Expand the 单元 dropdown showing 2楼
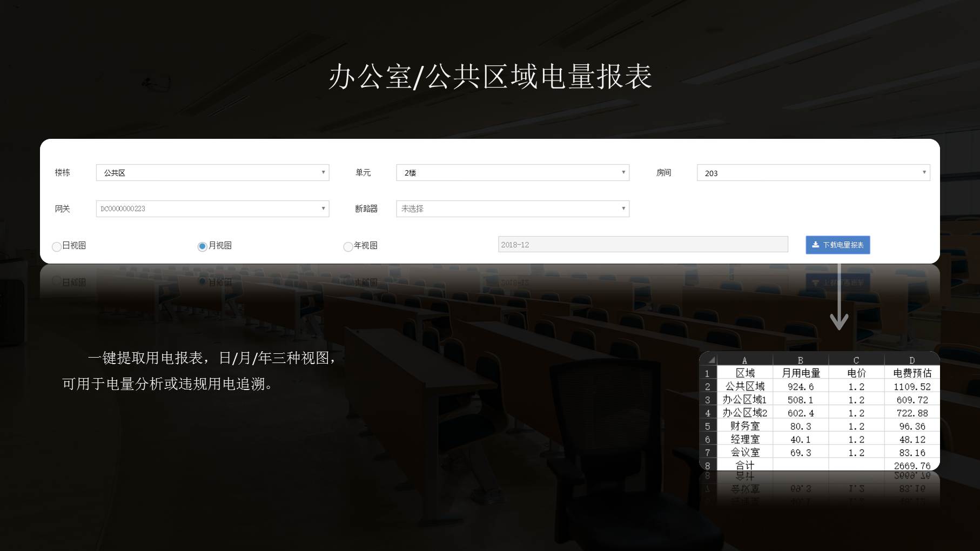 tap(512, 173)
